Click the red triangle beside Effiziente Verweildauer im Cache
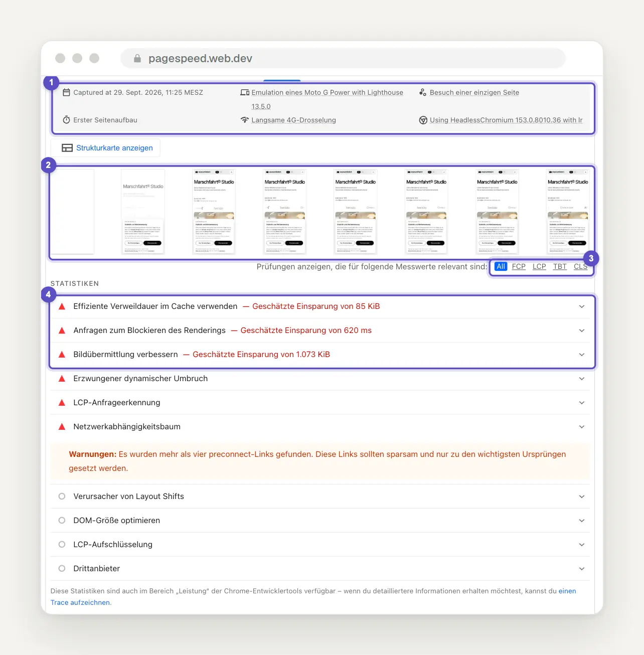 pos(62,306)
